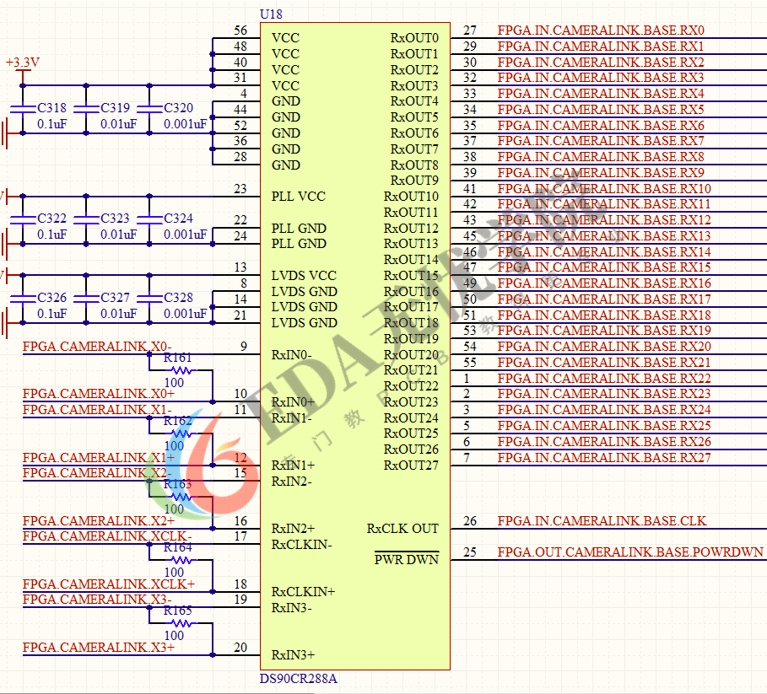Click the PLL VCC pin name
The image size is (767, 694).
click(298, 197)
